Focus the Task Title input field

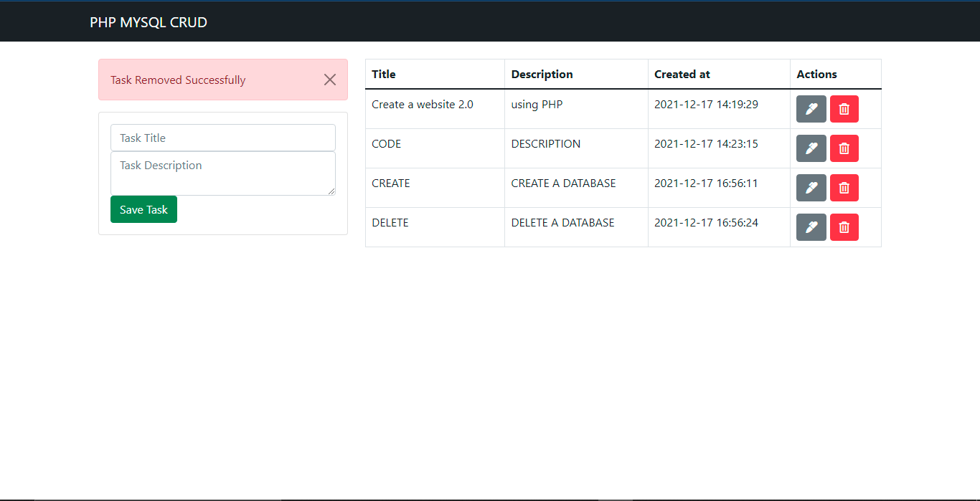pos(223,138)
